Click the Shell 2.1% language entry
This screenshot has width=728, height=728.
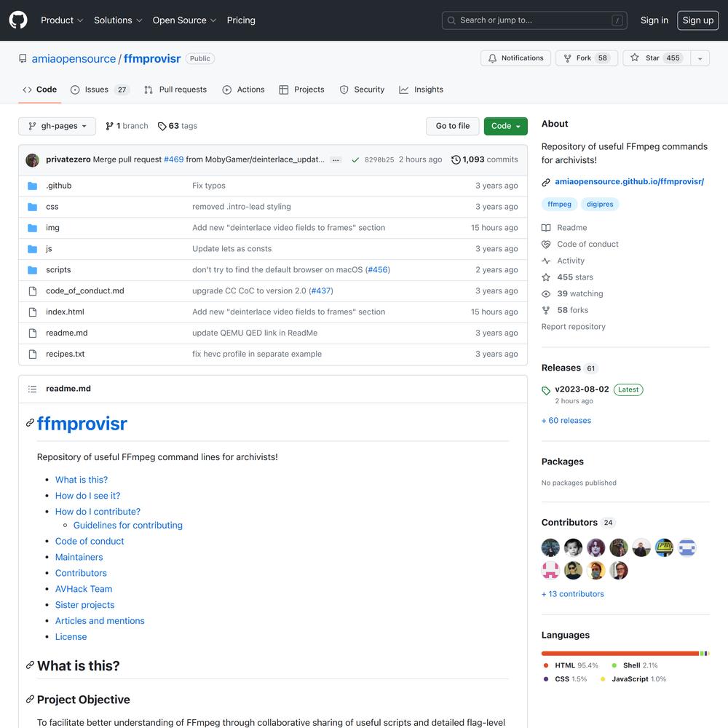635,665
